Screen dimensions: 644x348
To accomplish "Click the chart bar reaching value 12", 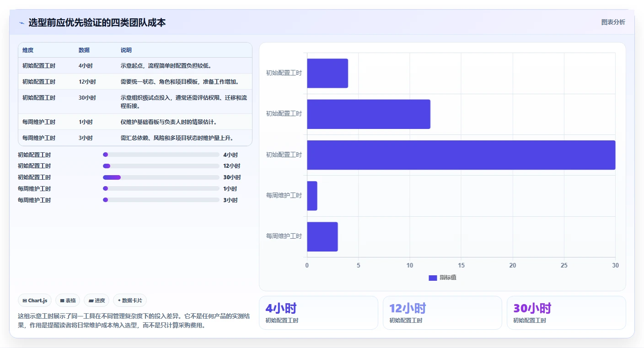I will [369, 114].
